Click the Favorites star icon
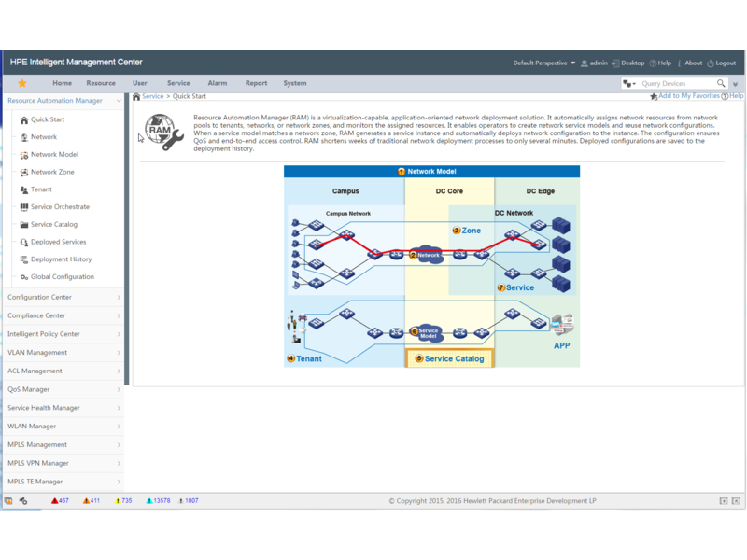Viewport: 747px width, 560px height. click(21, 83)
